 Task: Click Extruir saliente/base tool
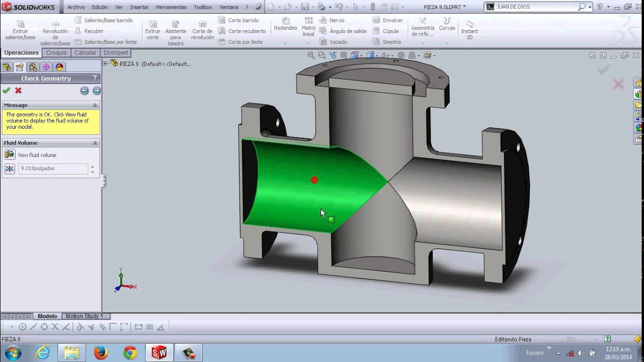tap(20, 30)
